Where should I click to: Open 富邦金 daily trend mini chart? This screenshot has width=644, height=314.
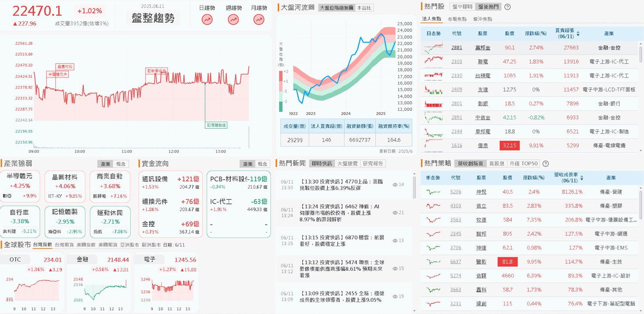434,48
